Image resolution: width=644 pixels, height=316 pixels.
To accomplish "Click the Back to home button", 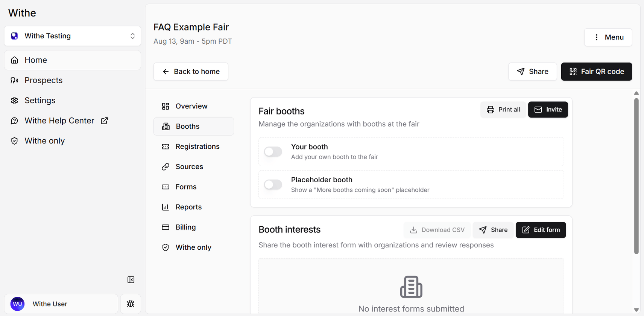I will pos(191,72).
